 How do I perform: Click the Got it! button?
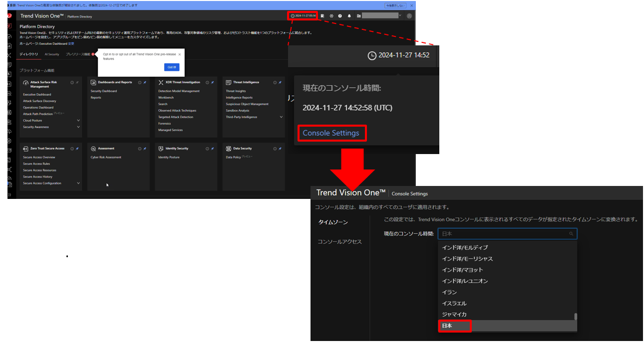172,67
